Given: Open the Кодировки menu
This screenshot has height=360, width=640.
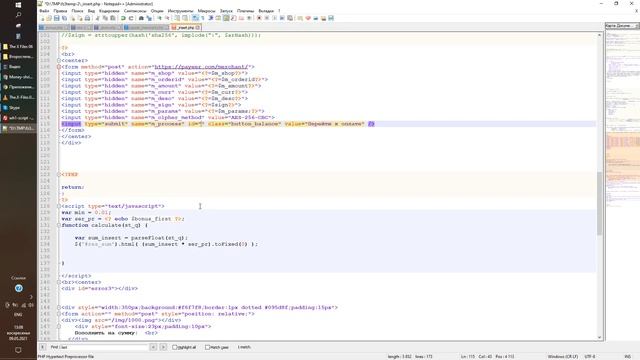Looking at the screenshot, I should point(109,11).
